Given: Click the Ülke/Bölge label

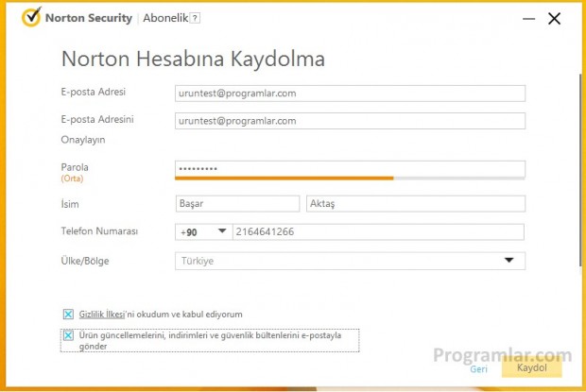Looking at the screenshot, I should pyautogui.click(x=85, y=261).
